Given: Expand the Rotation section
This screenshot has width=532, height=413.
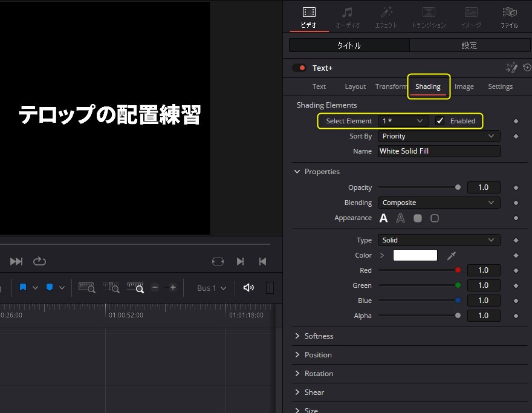Looking at the screenshot, I should click(x=297, y=374).
